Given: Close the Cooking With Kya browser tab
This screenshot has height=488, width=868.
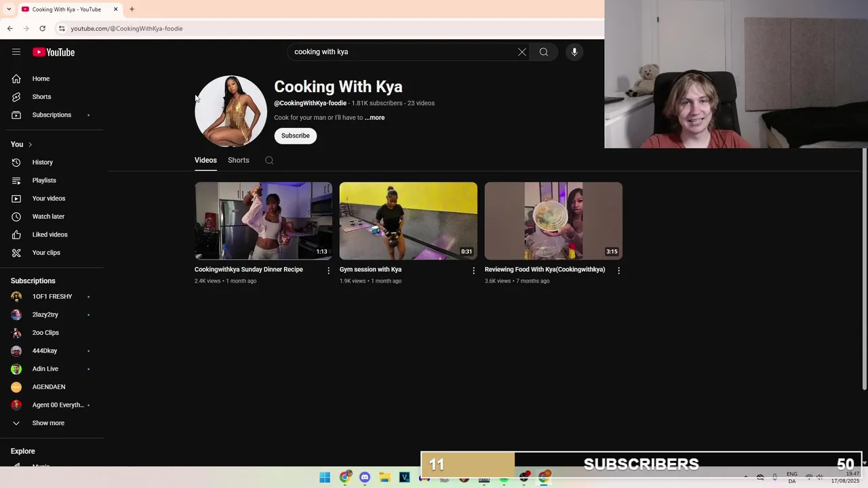Looking at the screenshot, I should pos(115,9).
